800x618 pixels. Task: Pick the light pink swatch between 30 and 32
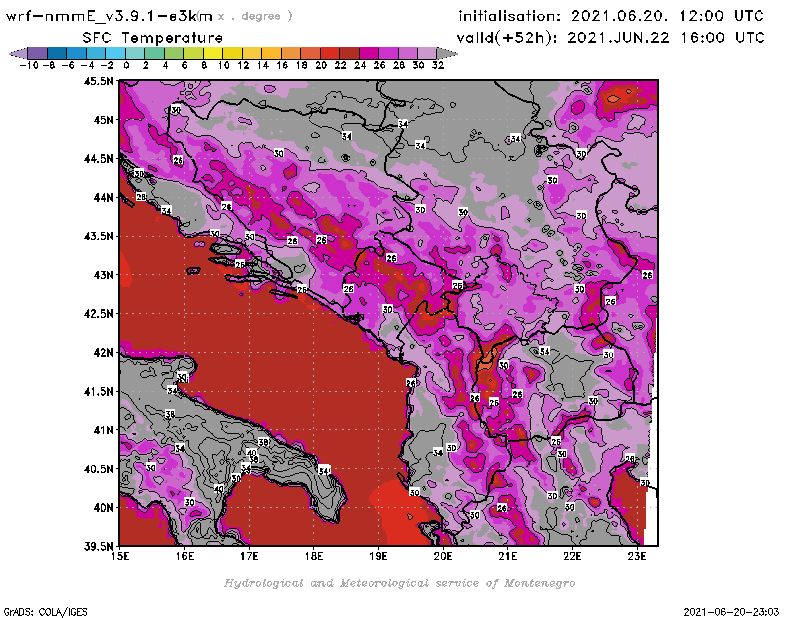coord(427,53)
